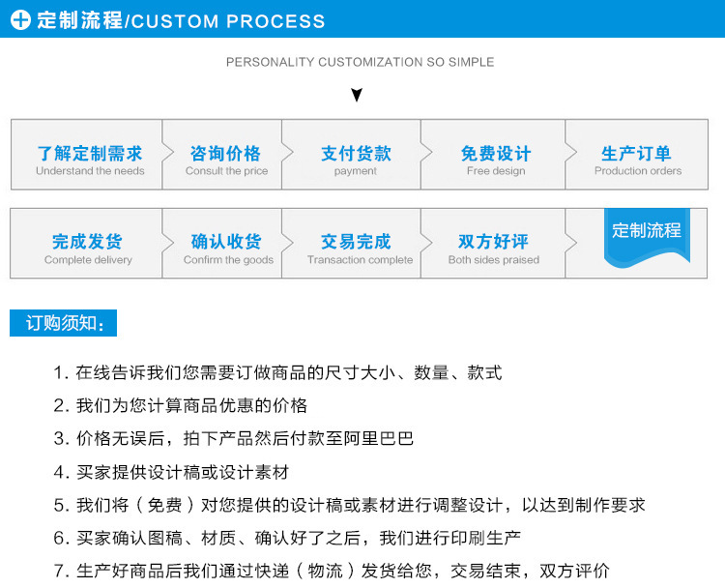Screen dimensions: 725x588
Task: Select the 生产订单 Production orders step
Action: (637, 155)
